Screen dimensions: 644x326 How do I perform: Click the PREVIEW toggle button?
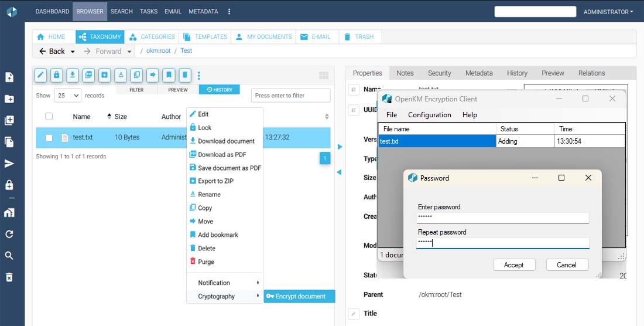tap(178, 90)
